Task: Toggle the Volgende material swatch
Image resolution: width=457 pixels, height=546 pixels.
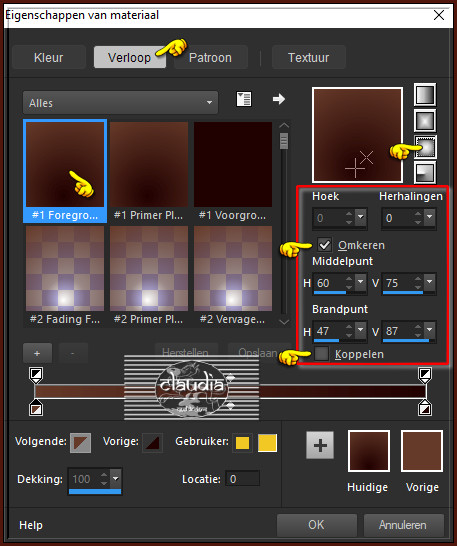Action: (80, 443)
